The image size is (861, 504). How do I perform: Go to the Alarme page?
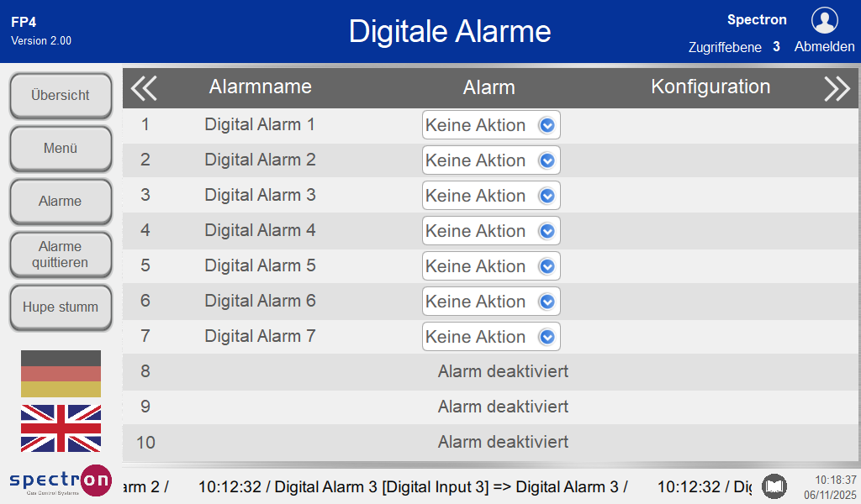coord(61,202)
